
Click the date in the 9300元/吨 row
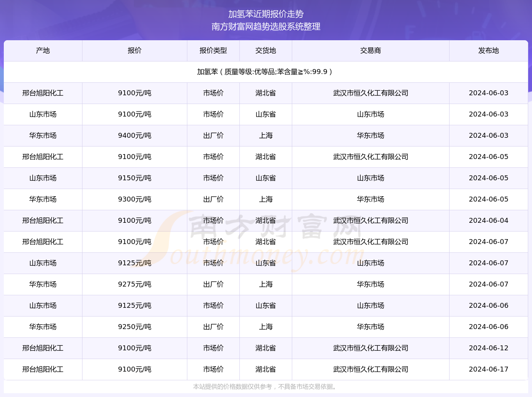[489, 199]
